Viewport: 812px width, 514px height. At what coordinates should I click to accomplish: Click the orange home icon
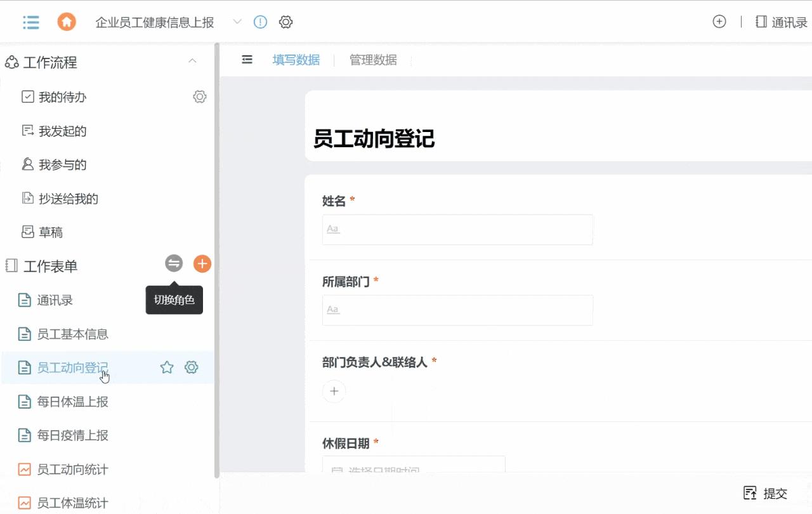click(x=67, y=22)
